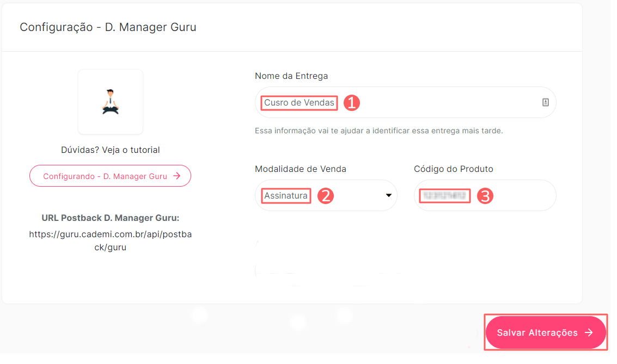Click the "Modalidade de Venda" label
This screenshot has height=364, width=617.
[301, 169]
